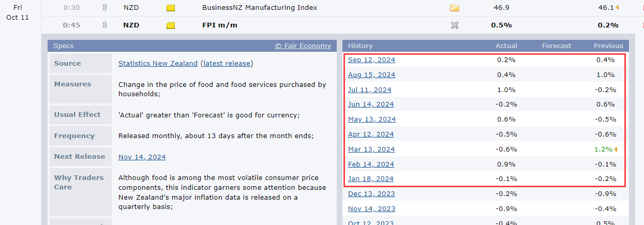Open the Statistics New Zealand source link
The image size is (644, 225).
(158, 63)
